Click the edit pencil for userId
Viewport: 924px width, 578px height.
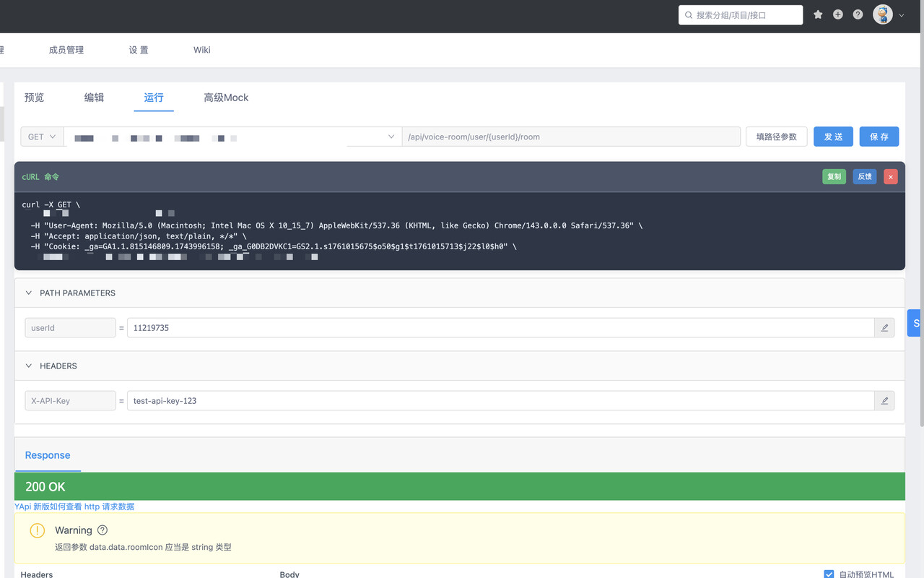(x=884, y=328)
